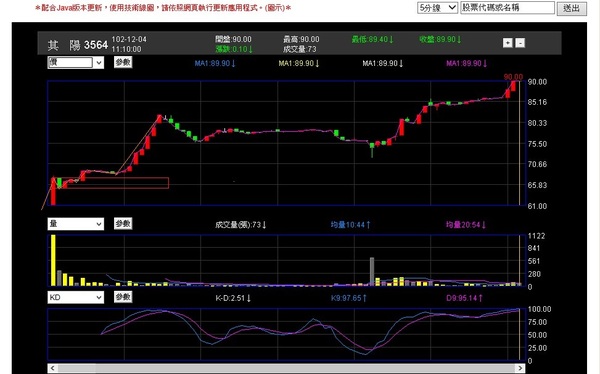Open the 量 volume indicator dropdown
Image resolution: width=600 pixels, height=374 pixels.
coord(75,224)
